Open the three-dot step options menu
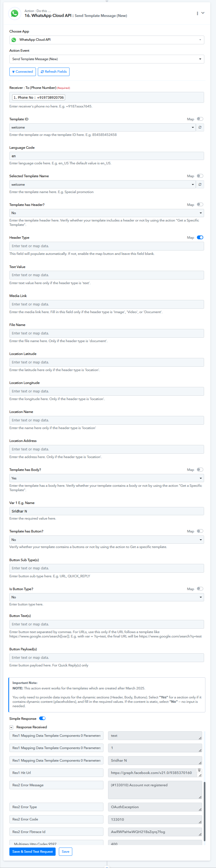The image size is (216, 868). click(x=197, y=13)
